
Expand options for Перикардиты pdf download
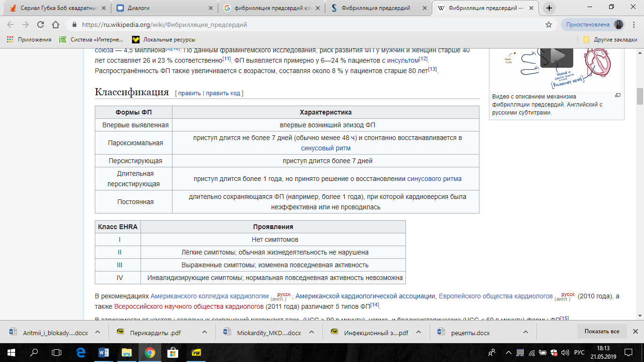[205, 332]
